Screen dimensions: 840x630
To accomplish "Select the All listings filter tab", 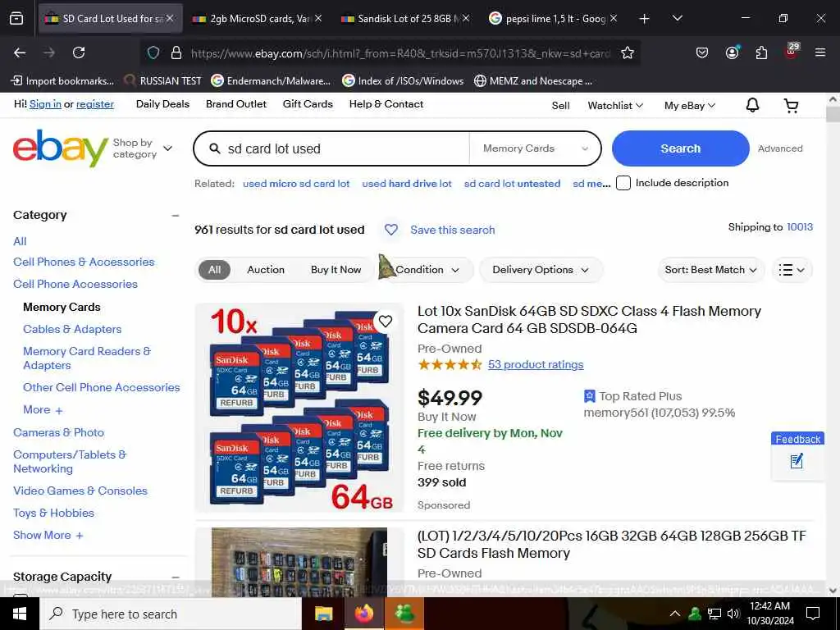I will pyautogui.click(x=214, y=269).
